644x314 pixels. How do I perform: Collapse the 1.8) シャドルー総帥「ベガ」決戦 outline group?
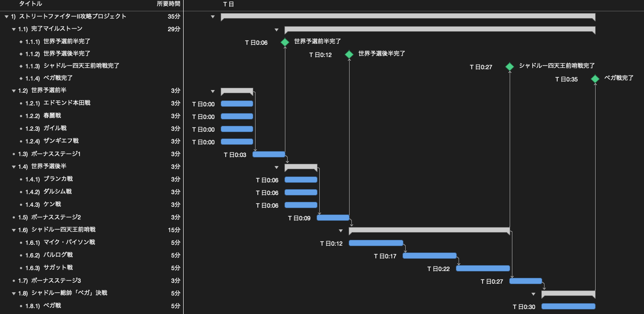click(x=14, y=293)
